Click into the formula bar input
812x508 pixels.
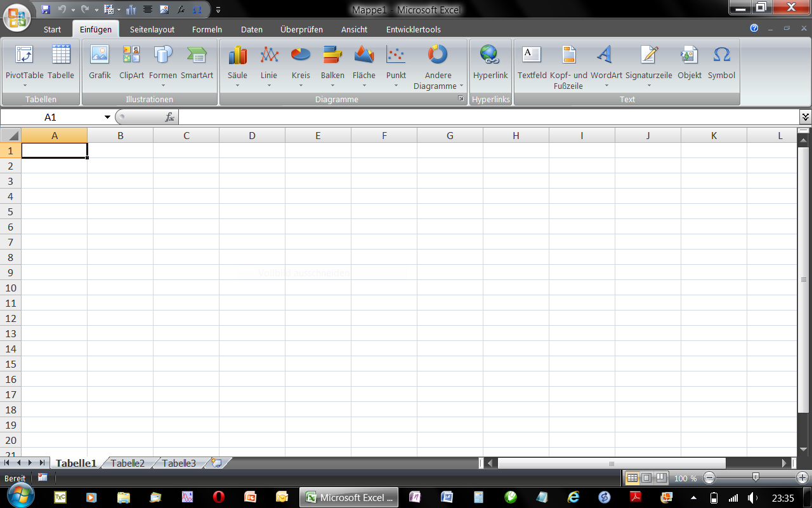[488, 117]
